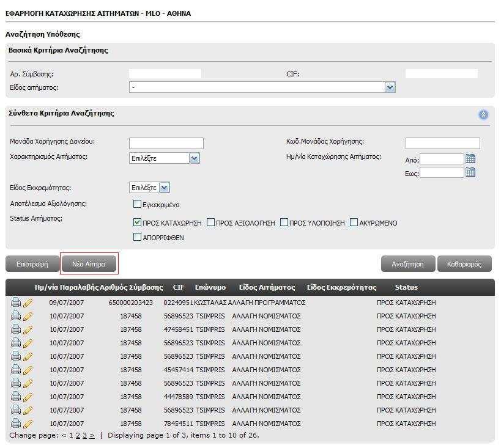Go to results page 2
The image size is (501, 448).
(x=78, y=435)
